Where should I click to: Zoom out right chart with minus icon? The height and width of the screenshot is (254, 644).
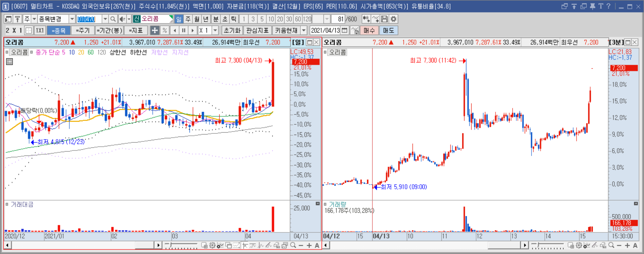(x=619, y=246)
